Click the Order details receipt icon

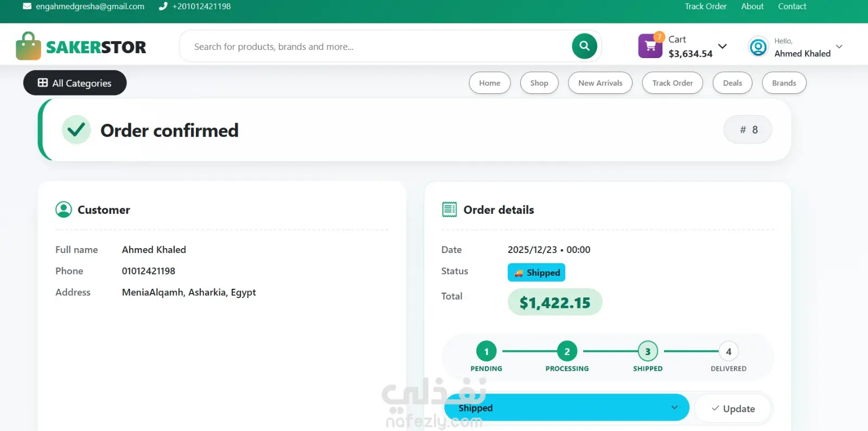pyautogui.click(x=449, y=210)
